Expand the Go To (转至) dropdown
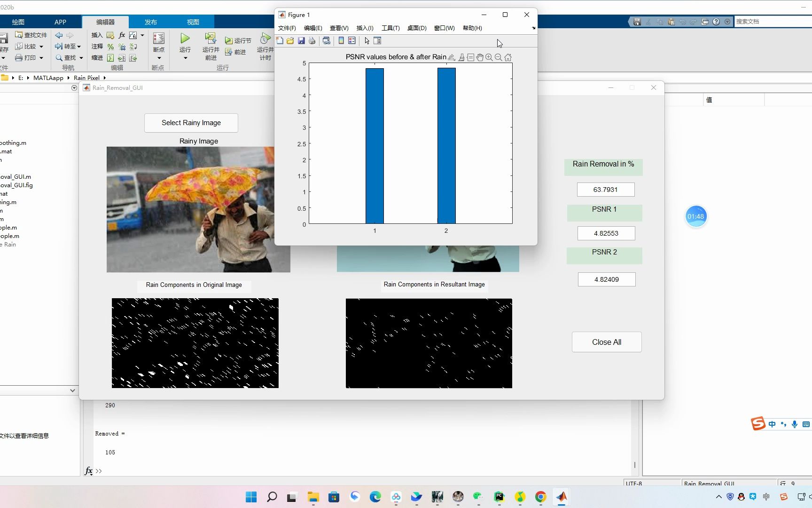Viewport: 812px width, 508px height. [79, 46]
